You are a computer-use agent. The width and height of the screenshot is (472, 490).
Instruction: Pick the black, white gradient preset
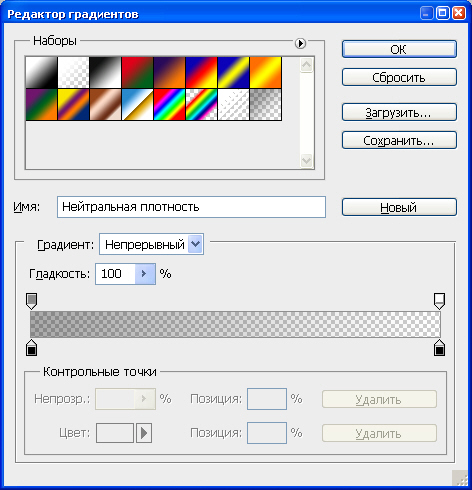click(106, 72)
